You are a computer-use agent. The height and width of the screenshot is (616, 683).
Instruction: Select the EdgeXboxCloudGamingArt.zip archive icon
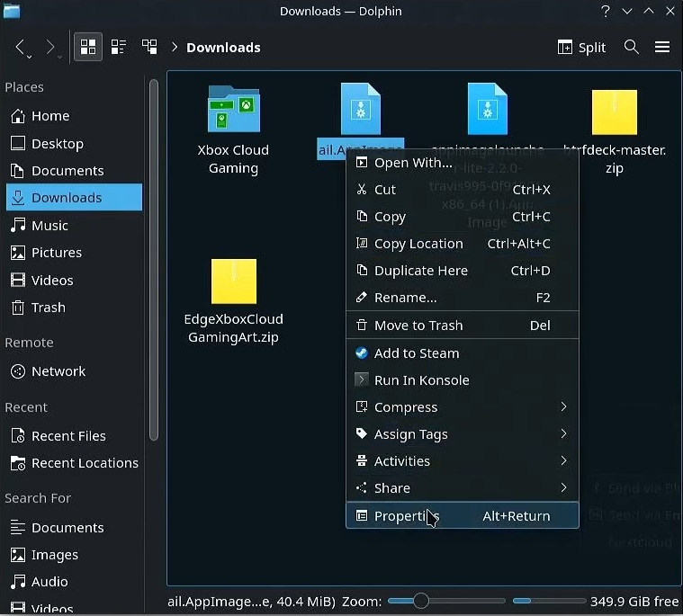233,281
